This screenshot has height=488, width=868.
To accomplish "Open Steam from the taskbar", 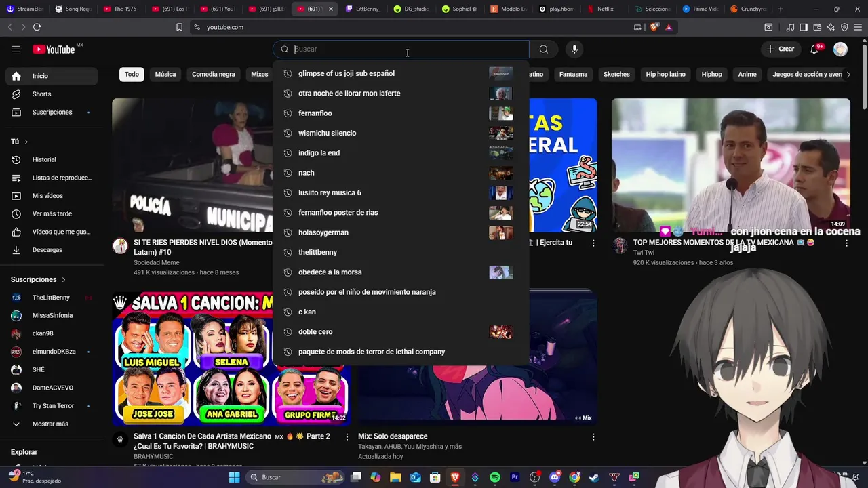I will coord(594,477).
